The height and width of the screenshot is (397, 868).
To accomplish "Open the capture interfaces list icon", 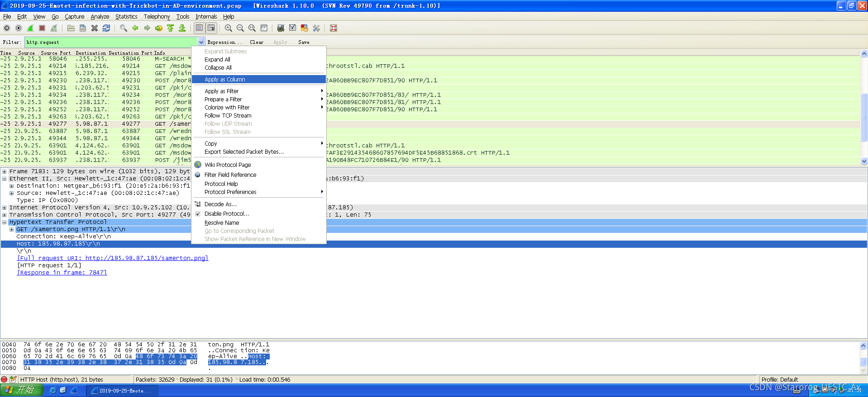I will click(7, 28).
